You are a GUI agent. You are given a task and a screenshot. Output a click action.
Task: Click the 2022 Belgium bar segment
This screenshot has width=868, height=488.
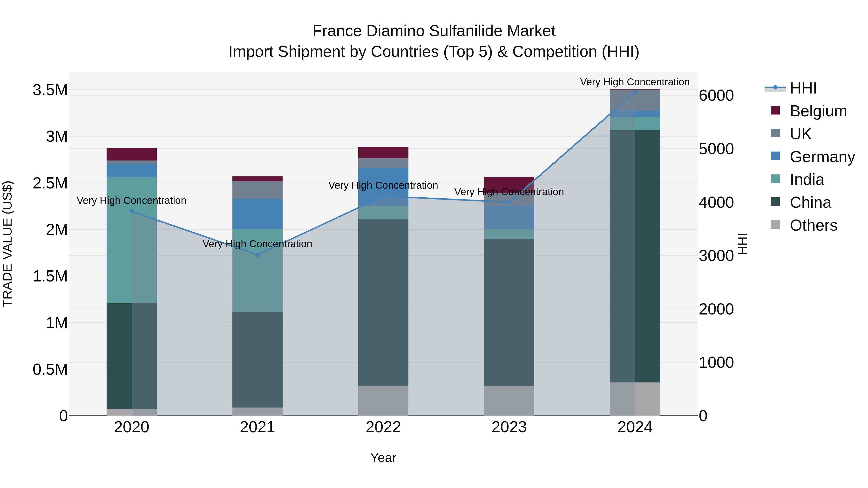point(383,153)
